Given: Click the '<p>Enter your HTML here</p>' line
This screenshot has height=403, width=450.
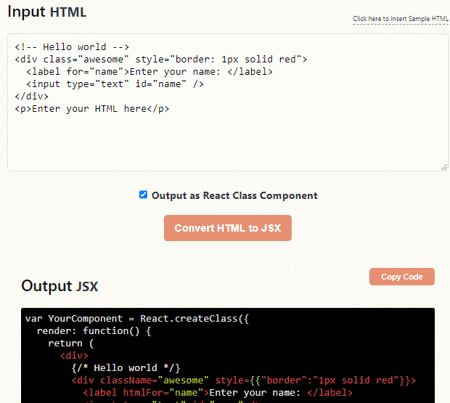Looking at the screenshot, I should tap(92, 109).
